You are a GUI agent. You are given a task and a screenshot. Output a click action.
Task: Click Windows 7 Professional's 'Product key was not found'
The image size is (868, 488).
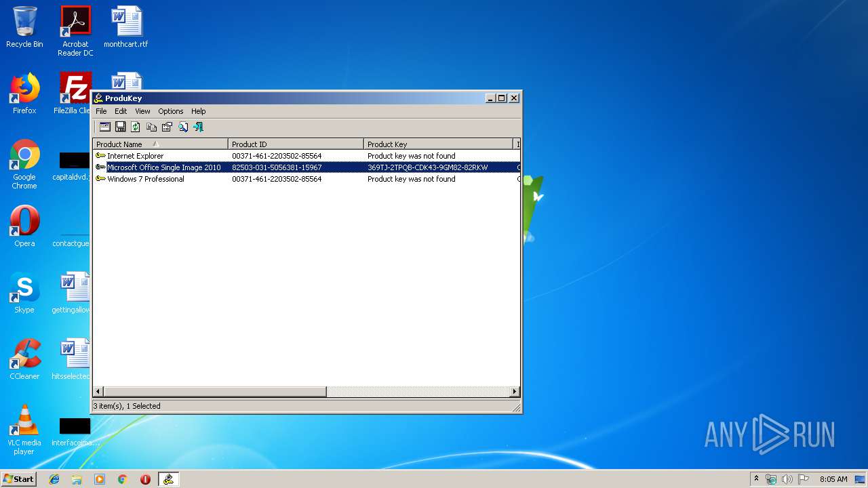411,179
